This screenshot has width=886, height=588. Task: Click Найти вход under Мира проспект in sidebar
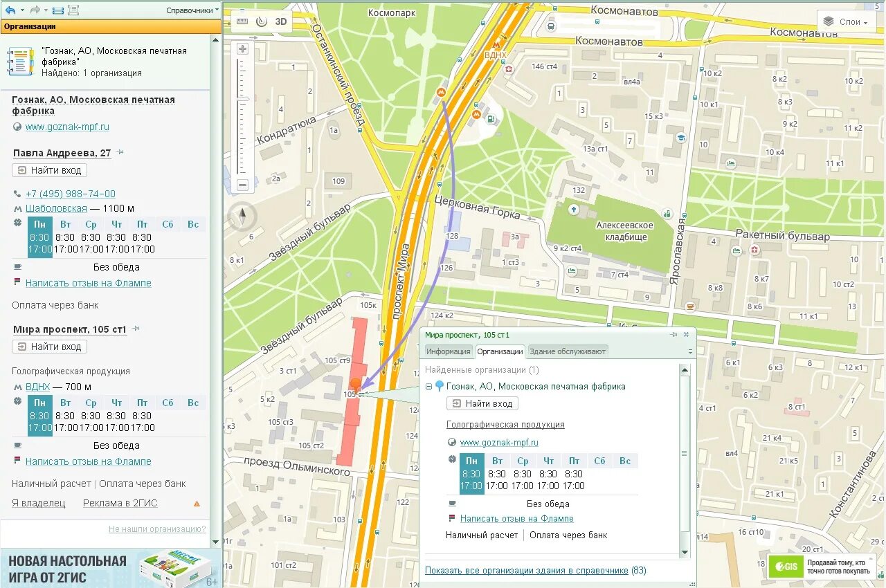click(x=49, y=347)
